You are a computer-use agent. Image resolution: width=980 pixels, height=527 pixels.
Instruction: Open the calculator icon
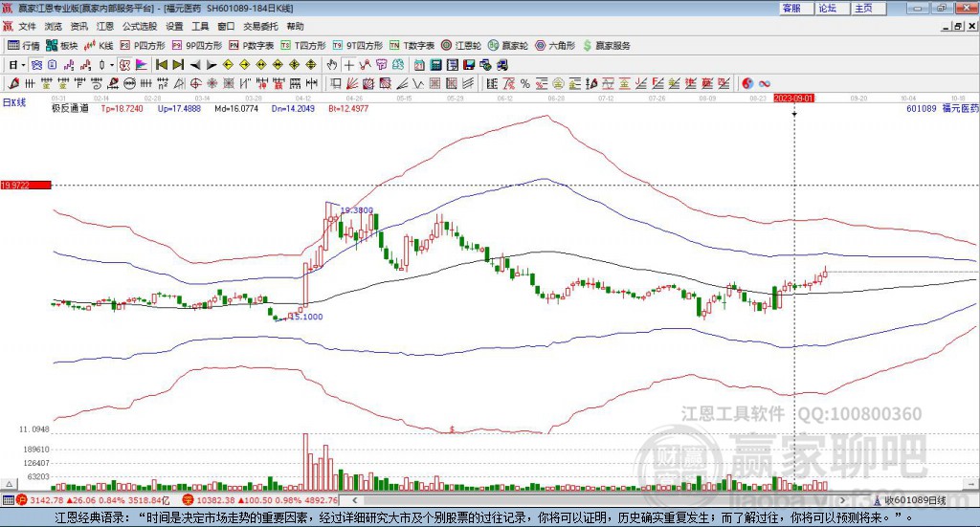(x=436, y=65)
